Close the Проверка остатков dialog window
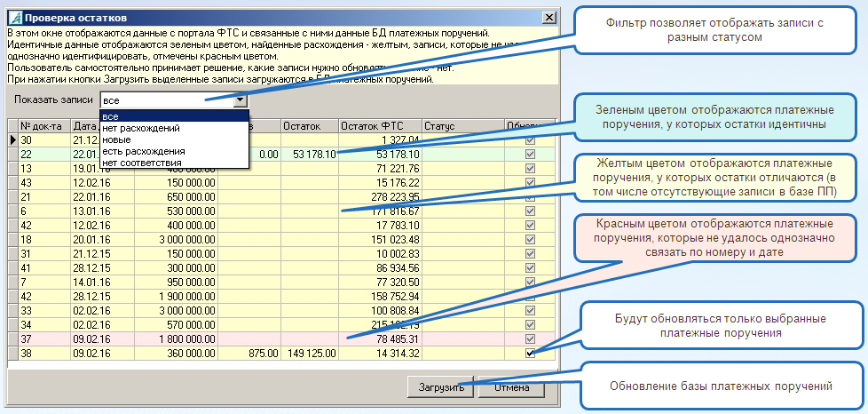Viewport: 868px width, 414px height. point(547,18)
